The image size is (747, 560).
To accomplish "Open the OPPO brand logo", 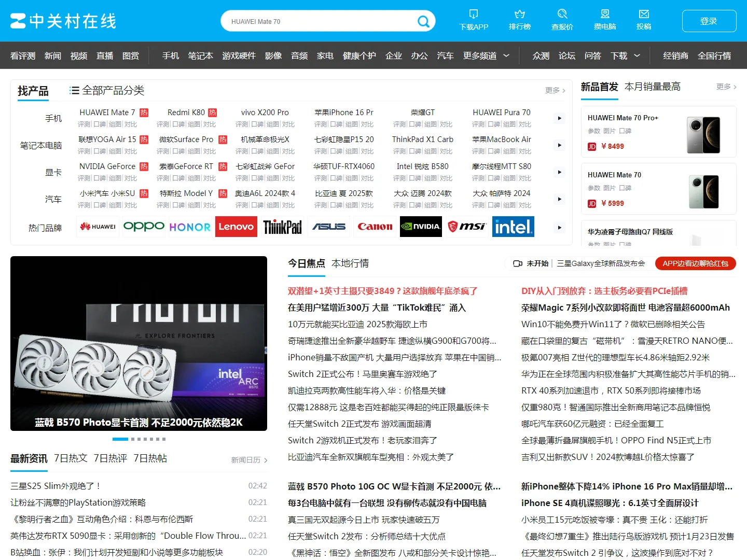I will (x=144, y=227).
